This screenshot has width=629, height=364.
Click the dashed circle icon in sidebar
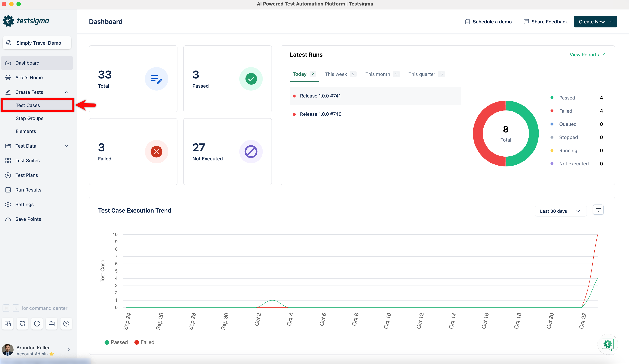point(37,324)
